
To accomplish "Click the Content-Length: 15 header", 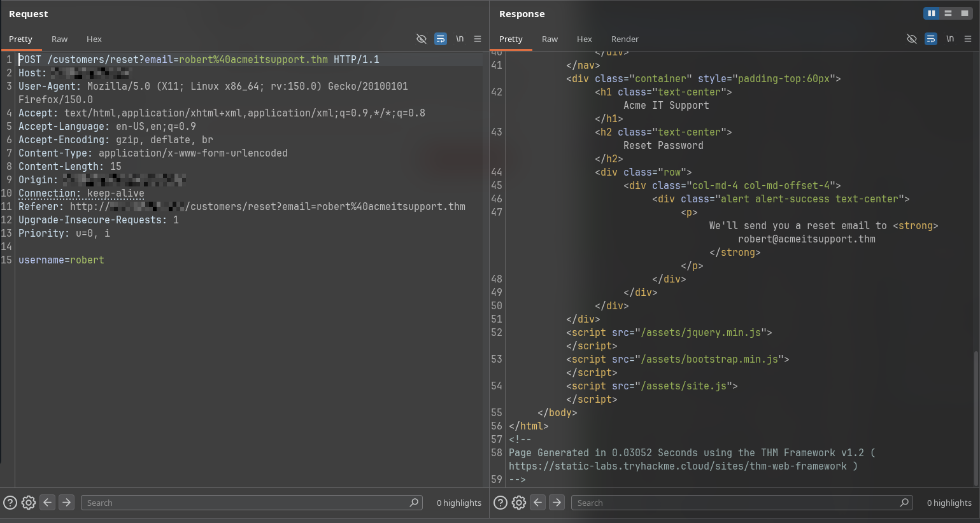I will [x=70, y=166].
